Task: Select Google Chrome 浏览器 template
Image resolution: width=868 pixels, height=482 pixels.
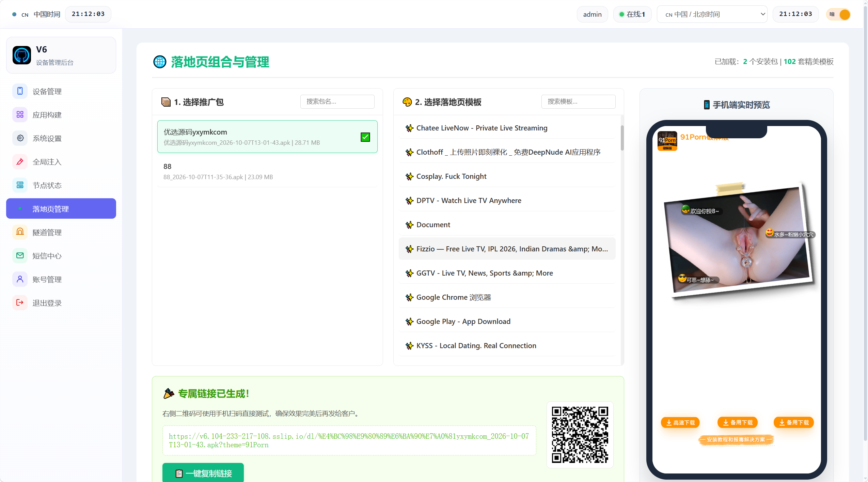Action: tap(507, 297)
